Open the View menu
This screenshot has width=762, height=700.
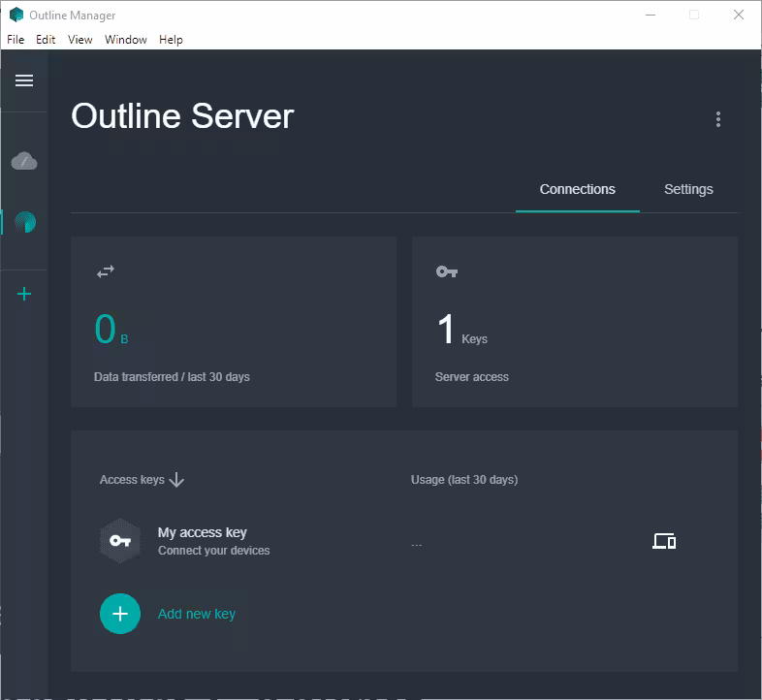pyautogui.click(x=80, y=40)
